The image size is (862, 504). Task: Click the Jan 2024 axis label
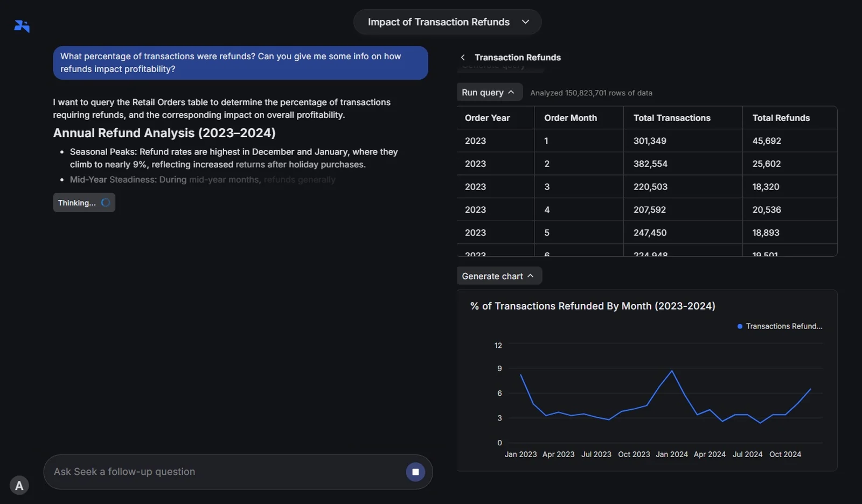click(x=671, y=454)
